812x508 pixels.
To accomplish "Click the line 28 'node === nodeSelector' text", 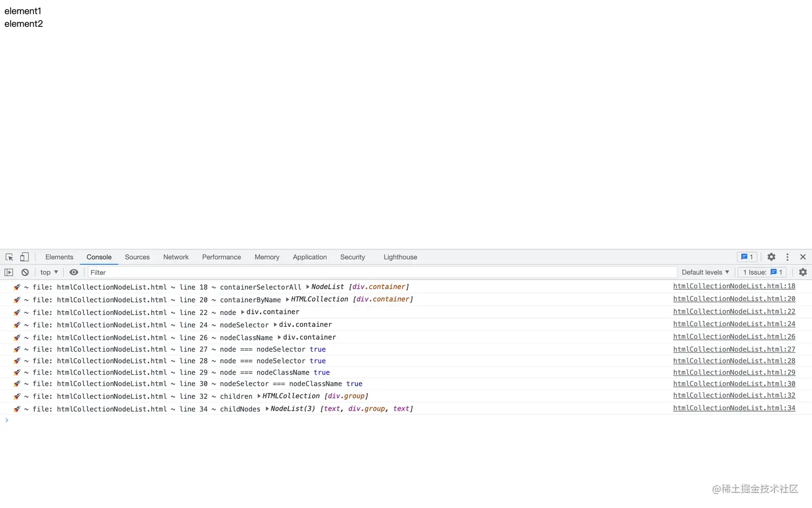I will point(262,361).
